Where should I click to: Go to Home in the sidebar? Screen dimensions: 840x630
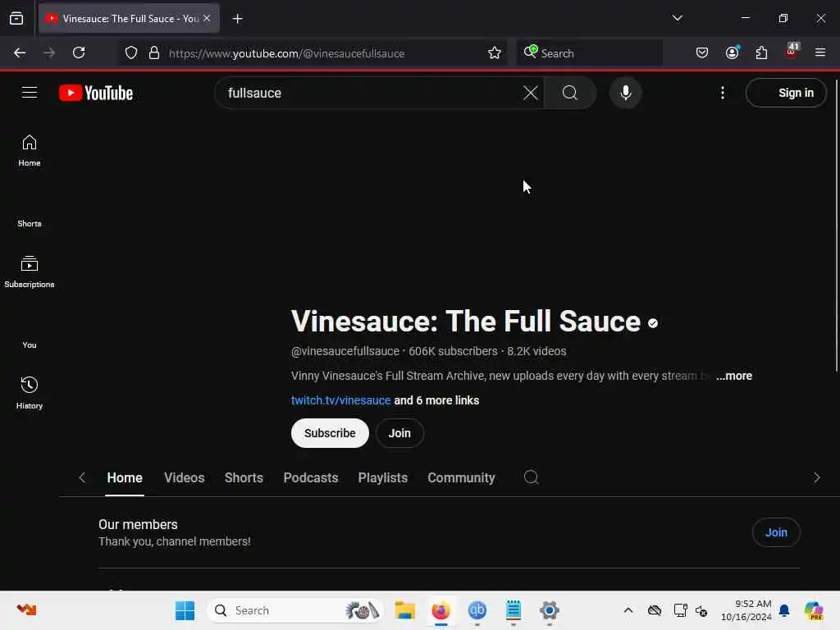tap(30, 151)
